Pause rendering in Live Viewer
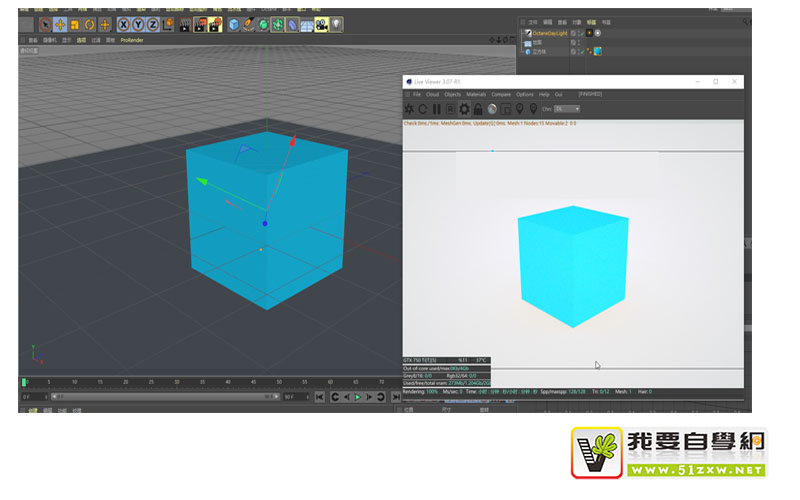The image size is (800, 500). coord(436,108)
